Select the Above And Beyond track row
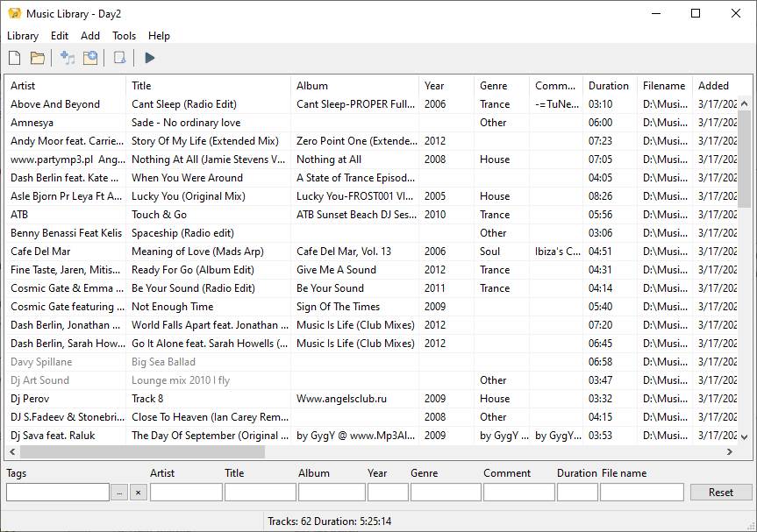 [371, 104]
